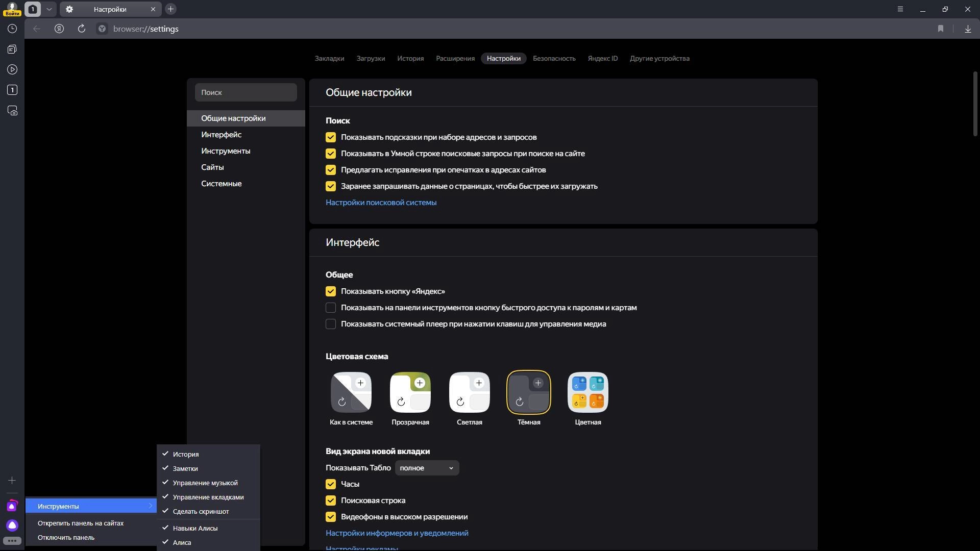Open Alice skills icon in sidebar
The height and width of the screenshot is (551, 980).
coord(12,506)
